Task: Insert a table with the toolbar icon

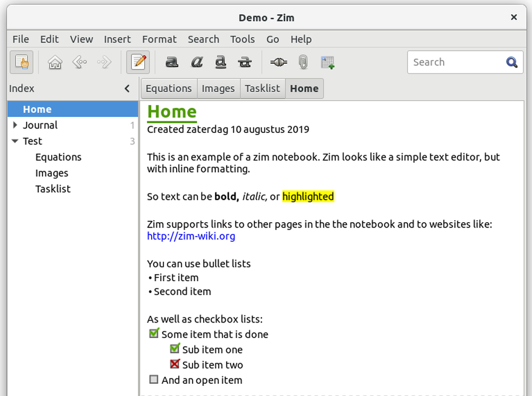Action: (328, 62)
